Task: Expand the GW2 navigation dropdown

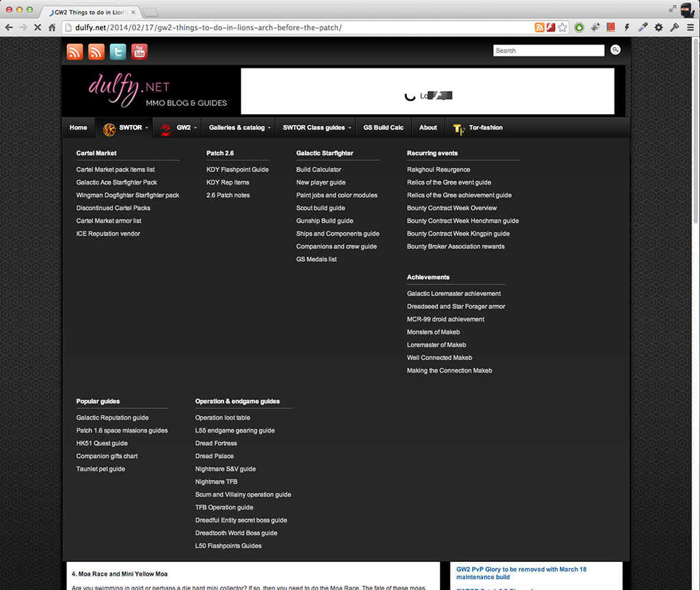Action: (178, 128)
